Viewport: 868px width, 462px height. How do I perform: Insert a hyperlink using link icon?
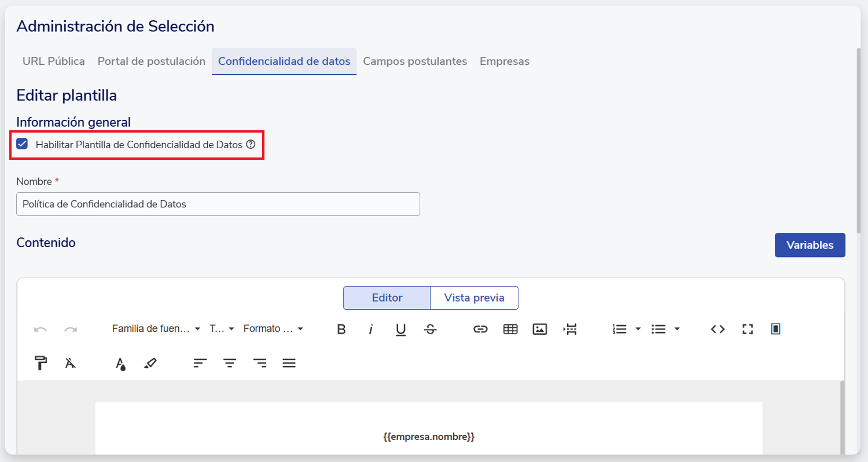click(x=480, y=329)
